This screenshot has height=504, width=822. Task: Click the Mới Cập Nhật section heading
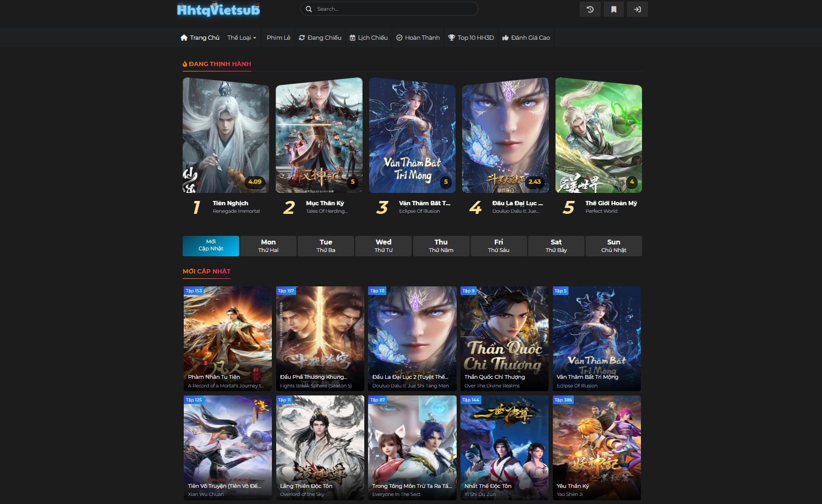(x=206, y=271)
